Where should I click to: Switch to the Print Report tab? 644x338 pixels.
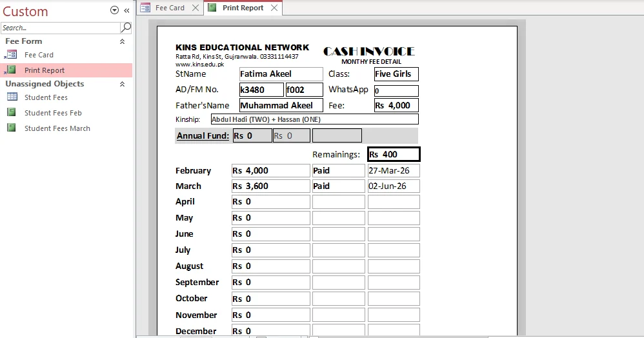(x=243, y=8)
